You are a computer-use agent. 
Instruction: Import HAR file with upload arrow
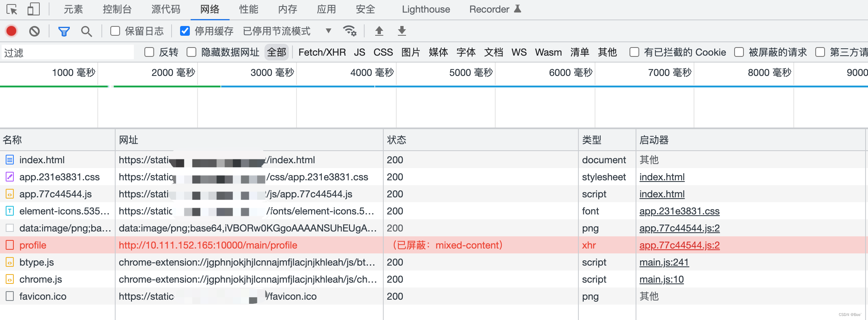click(379, 31)
